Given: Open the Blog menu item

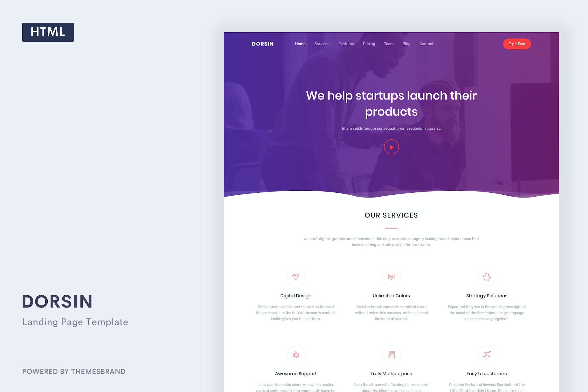Looking at the screenshot, I should tap(406, 44).
